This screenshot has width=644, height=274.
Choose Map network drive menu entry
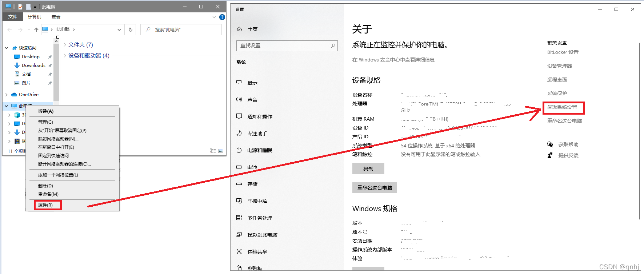[x=58, y=139]
